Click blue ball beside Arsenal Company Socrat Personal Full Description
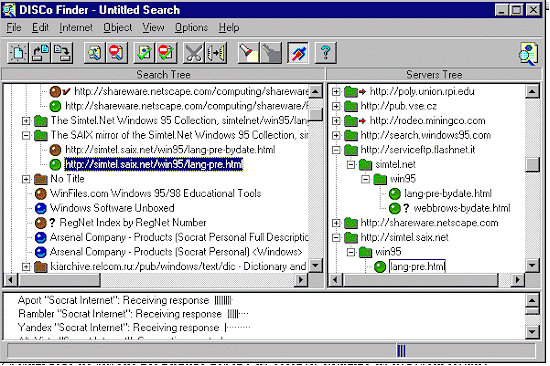Image resolution: width=550 pixels, height=366 pixels. click(x=41, y=238)
